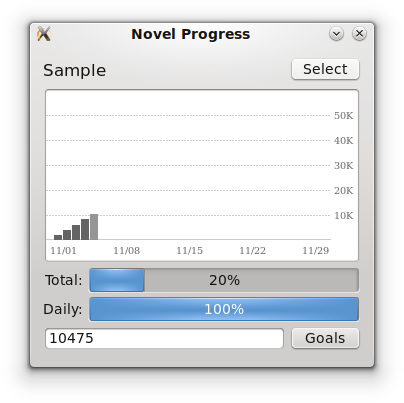This screenshot has width=404, height=403.
Task: Click the Daily progress bar at 100%
Action: coord(224,309)
